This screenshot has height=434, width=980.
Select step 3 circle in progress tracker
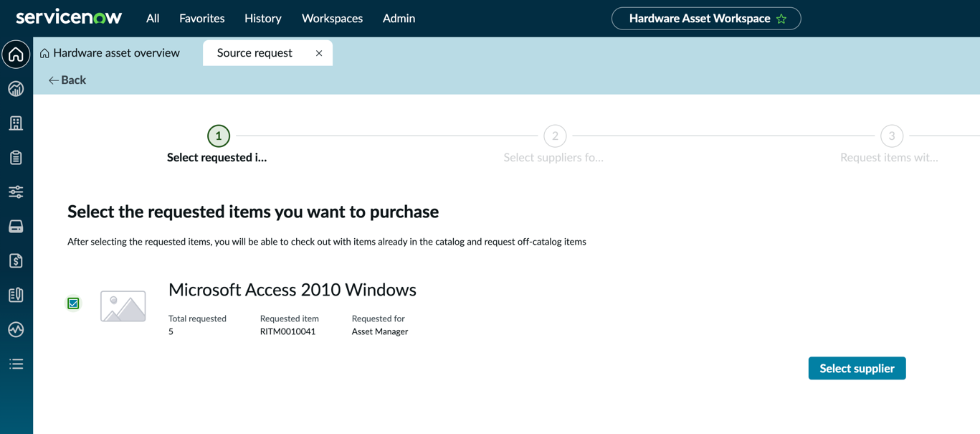[892, 136]
